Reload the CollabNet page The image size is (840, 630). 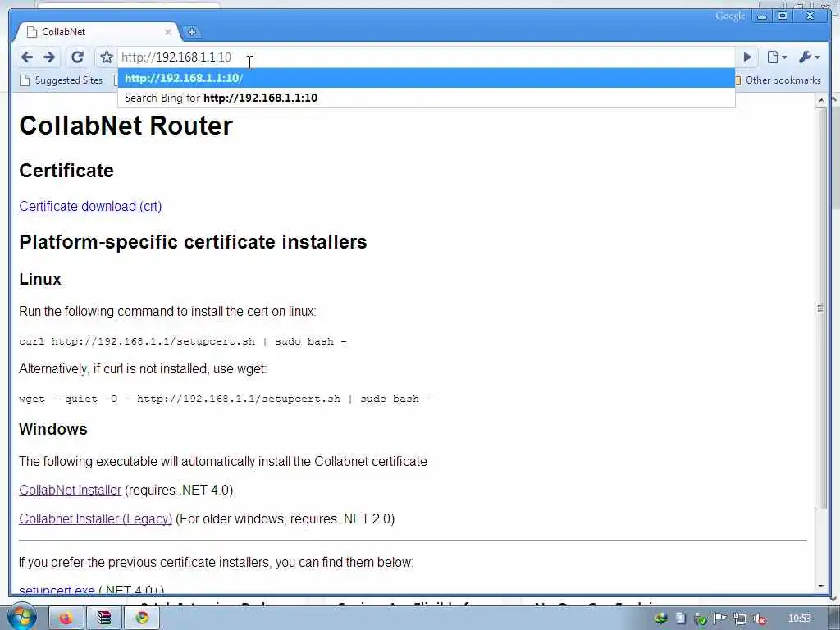pos(77,57)
